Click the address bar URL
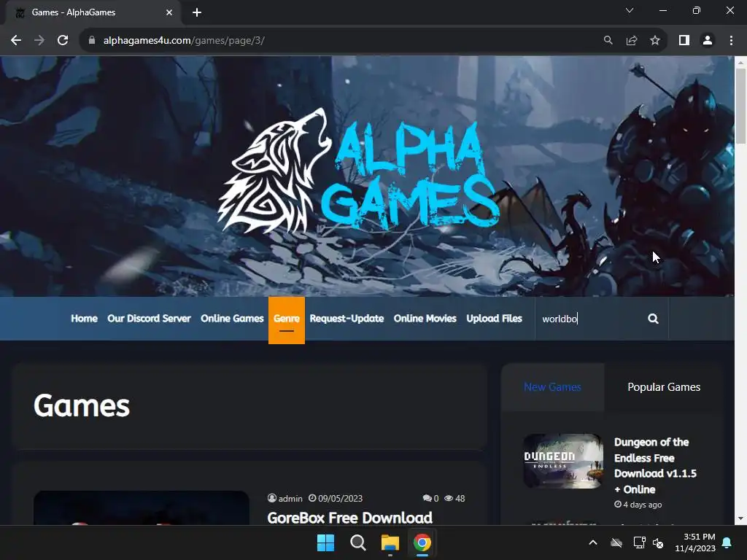This screenshot has width=747, height=560. (x=184, y=41)
